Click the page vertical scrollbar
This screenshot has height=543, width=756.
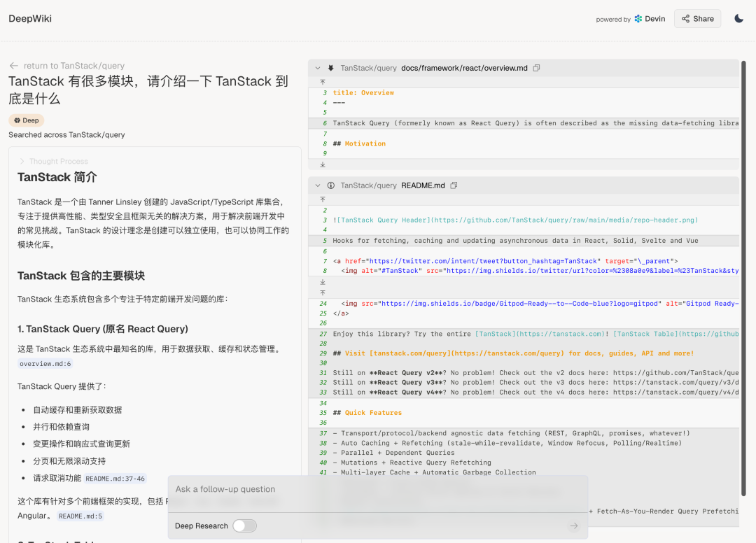tap(743, 278)
